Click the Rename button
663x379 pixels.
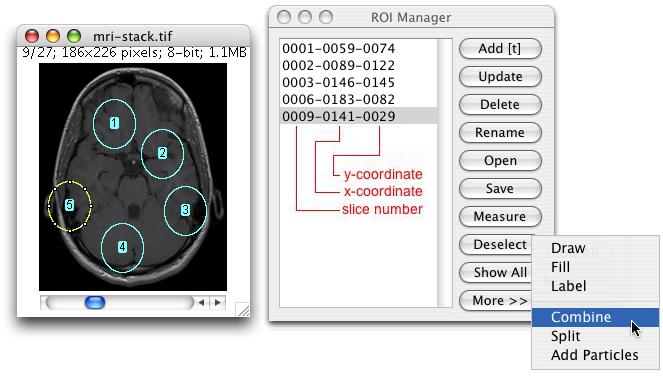coord(500,132)
